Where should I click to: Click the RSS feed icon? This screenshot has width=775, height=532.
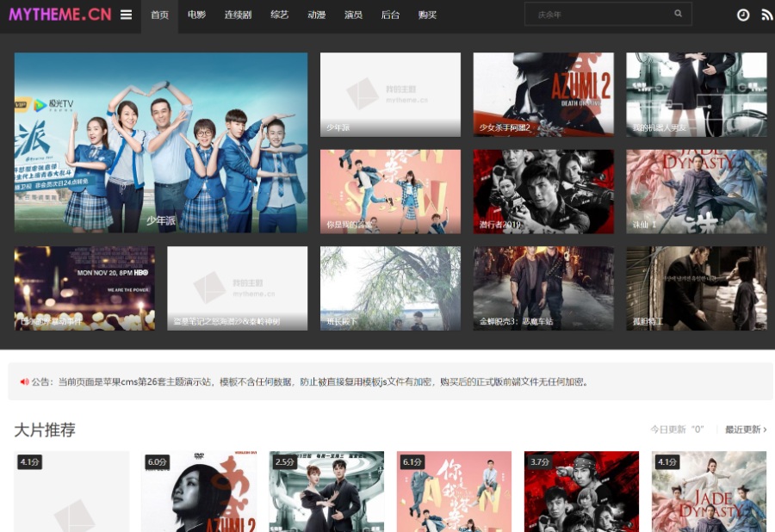766,15
